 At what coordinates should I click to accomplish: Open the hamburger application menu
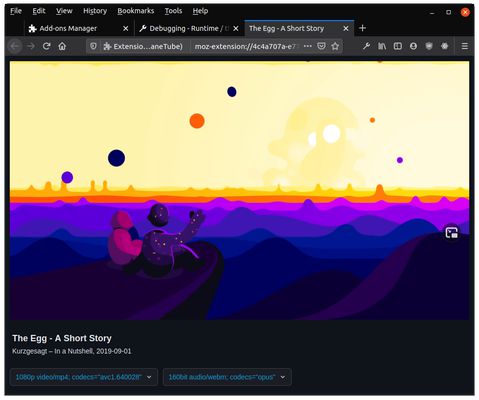pyautogui.click(x=465, y=46)
